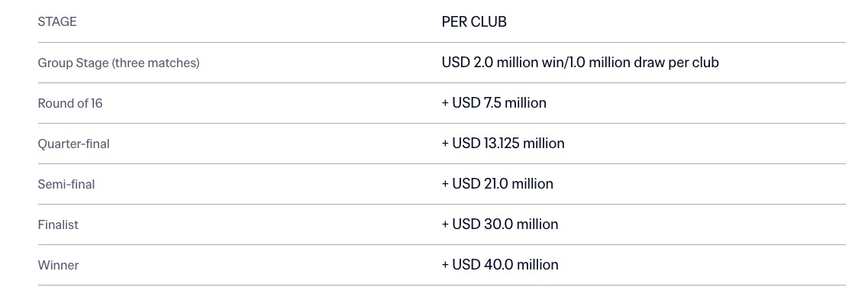Click '(three matches)' in Group Stage label

[x=156, y=63]
